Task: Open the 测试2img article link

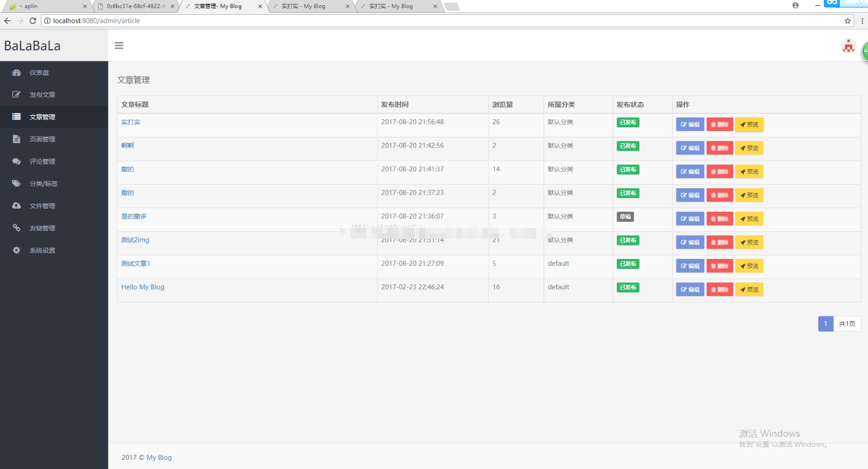Action: point(135,240)
